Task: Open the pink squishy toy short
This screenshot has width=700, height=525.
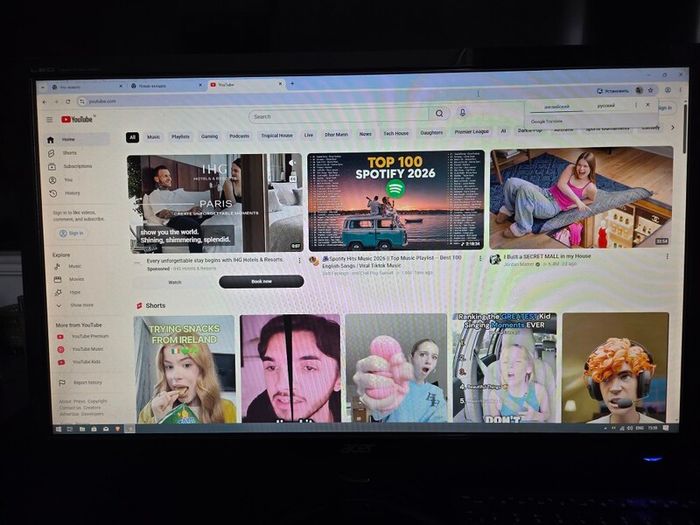Action: point(396,368)
